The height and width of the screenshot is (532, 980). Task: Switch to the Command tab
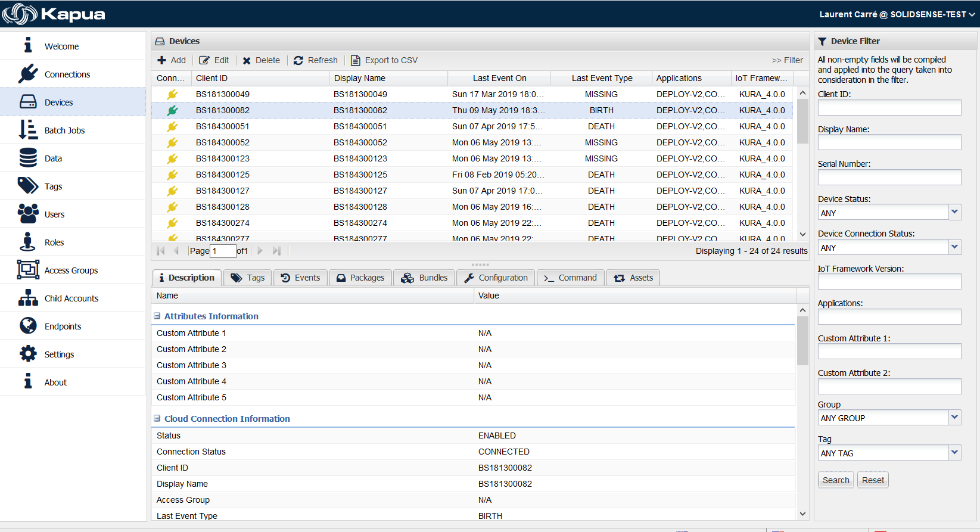click(571, 278)
